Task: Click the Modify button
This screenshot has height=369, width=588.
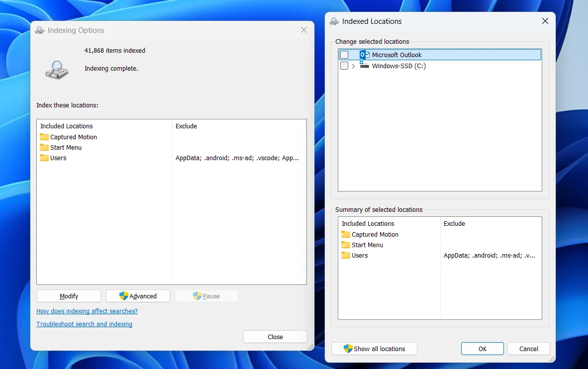Action: 69,296
